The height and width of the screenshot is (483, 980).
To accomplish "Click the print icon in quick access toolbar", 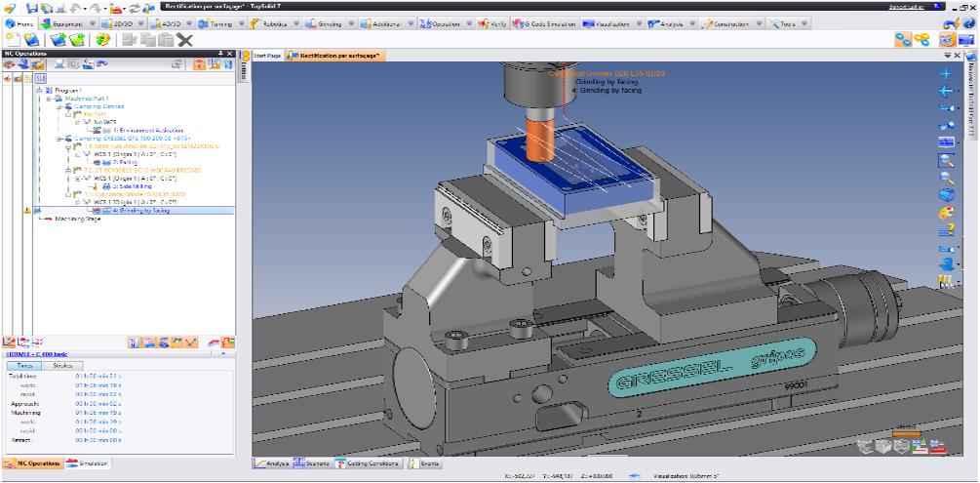I will 63,9.
